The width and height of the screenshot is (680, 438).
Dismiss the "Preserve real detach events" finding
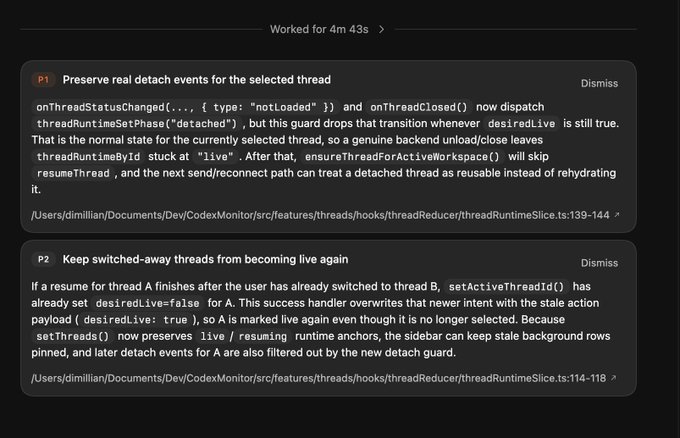tap(599, 83)
